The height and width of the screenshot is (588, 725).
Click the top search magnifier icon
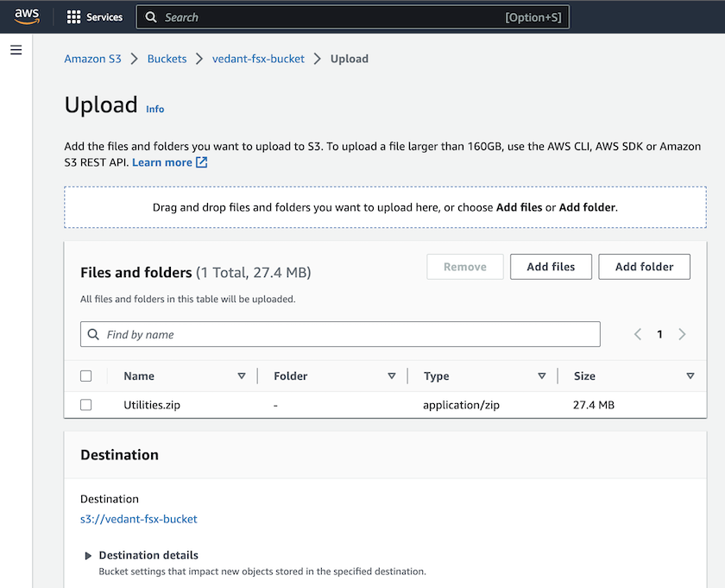click(x=151, y=17)
